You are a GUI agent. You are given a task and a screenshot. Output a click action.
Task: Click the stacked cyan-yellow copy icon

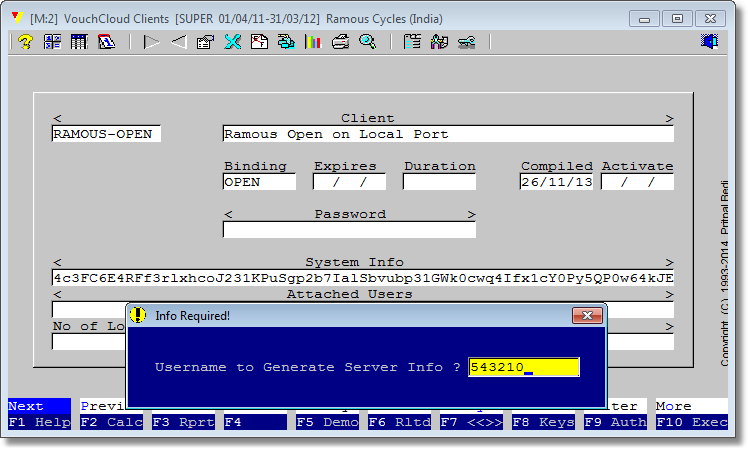[x=286, y=42]
